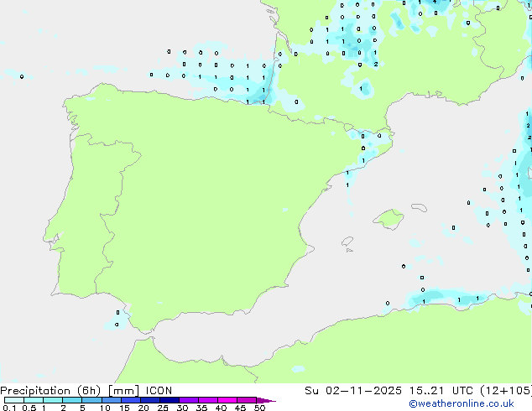Choose the legend swatch between 15 and 20
Image resolution: width=532 pixels, height=411 pixels.
[131, 400]
